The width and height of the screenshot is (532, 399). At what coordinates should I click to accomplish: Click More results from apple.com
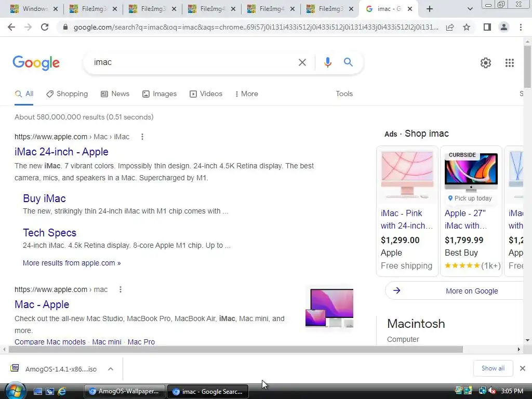pyautogui.click(x=72, y=263)
